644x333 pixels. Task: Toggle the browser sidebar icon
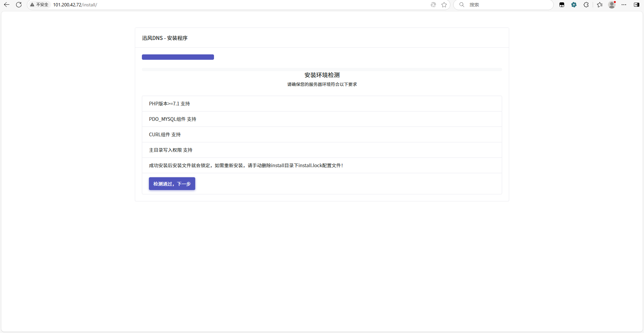(x=636, y=5)
